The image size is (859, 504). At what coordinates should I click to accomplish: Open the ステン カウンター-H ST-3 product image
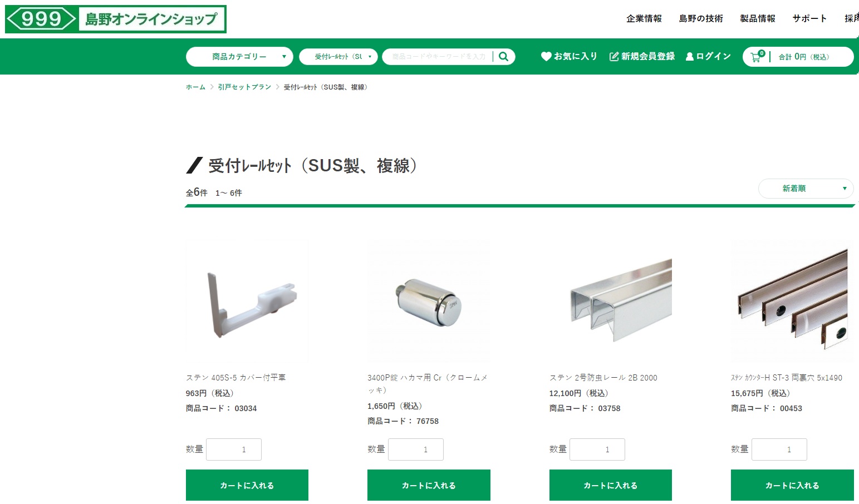pos(792,302)
